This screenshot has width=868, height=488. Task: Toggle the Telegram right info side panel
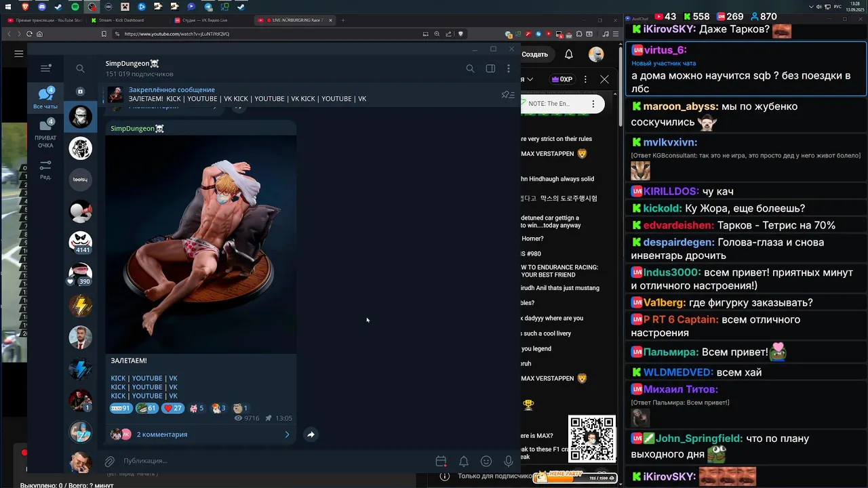(490, 68)
